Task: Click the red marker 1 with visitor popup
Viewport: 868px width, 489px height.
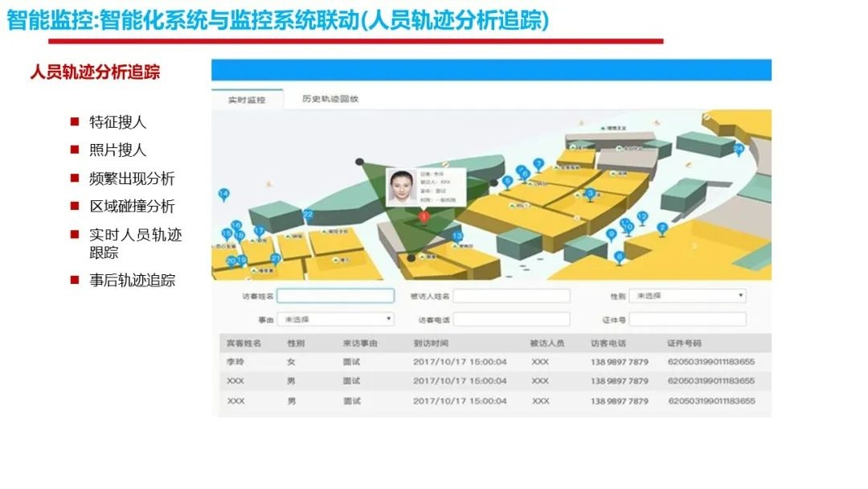Action: coord(424,216)
